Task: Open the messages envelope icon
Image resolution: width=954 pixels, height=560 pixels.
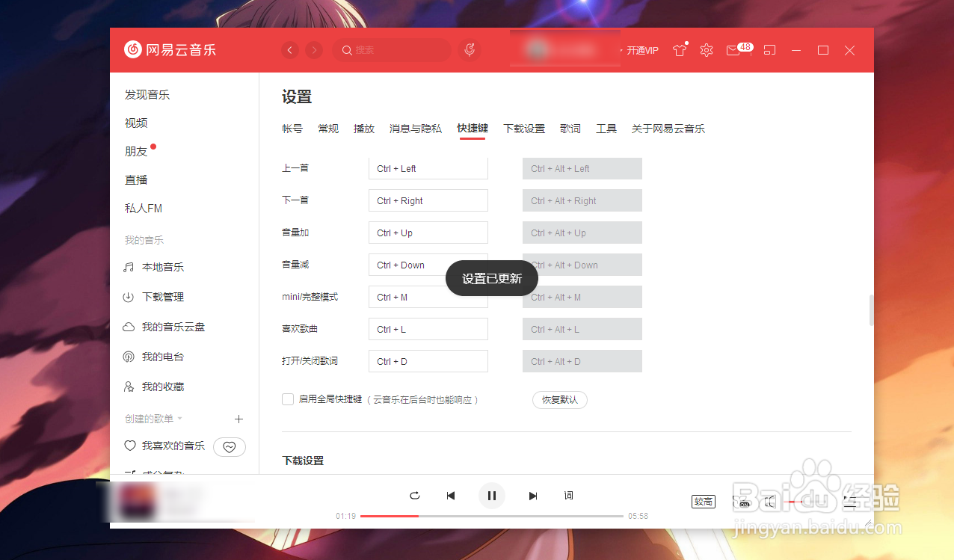Action: [x=733, y=50]
